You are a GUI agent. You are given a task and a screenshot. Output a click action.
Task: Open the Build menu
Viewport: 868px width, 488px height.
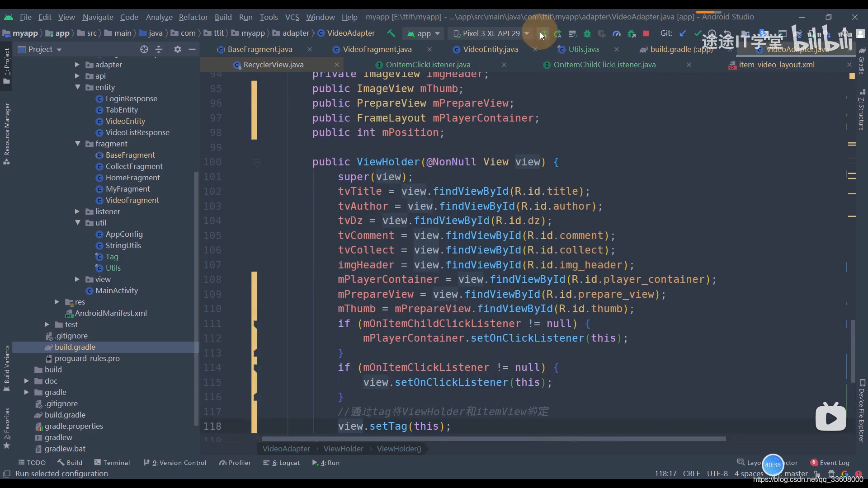[223, 17]
